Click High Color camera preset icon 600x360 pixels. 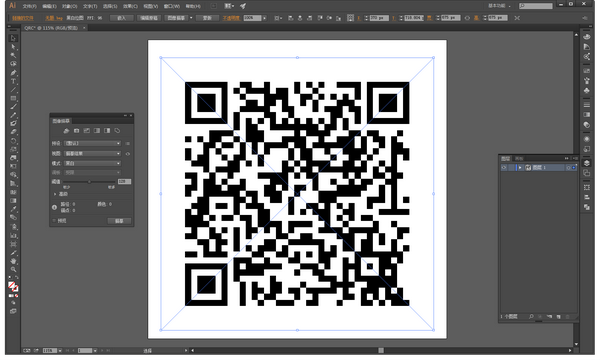(77, 131)
